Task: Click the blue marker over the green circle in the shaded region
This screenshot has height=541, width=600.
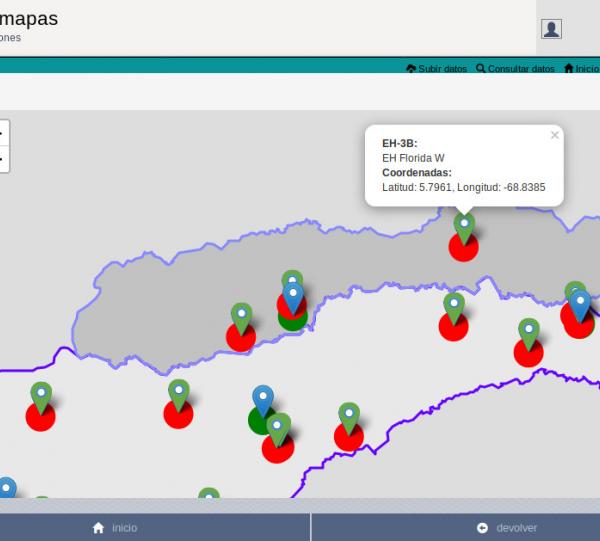Action: [x=293, y=298]
